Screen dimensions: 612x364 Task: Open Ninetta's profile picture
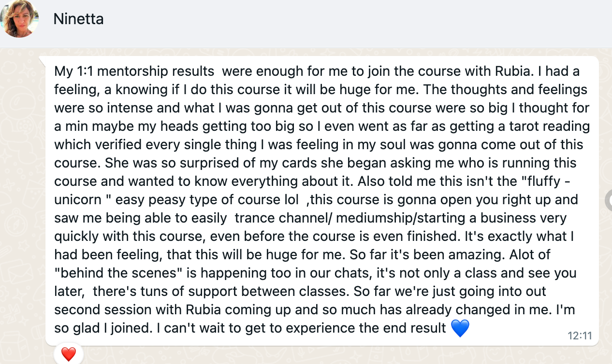pos(20,19)
